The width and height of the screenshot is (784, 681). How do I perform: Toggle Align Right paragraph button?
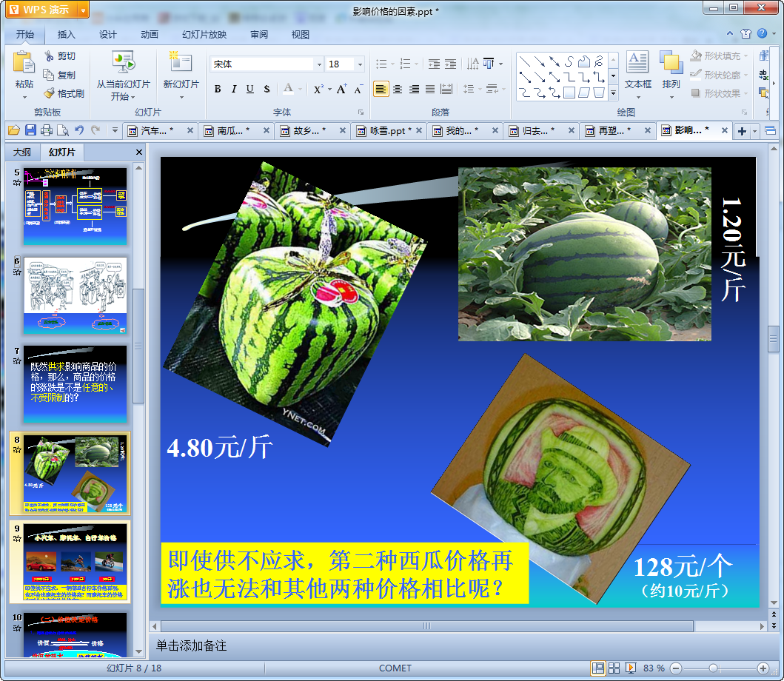pyautogui.click(x=414, y=89)
